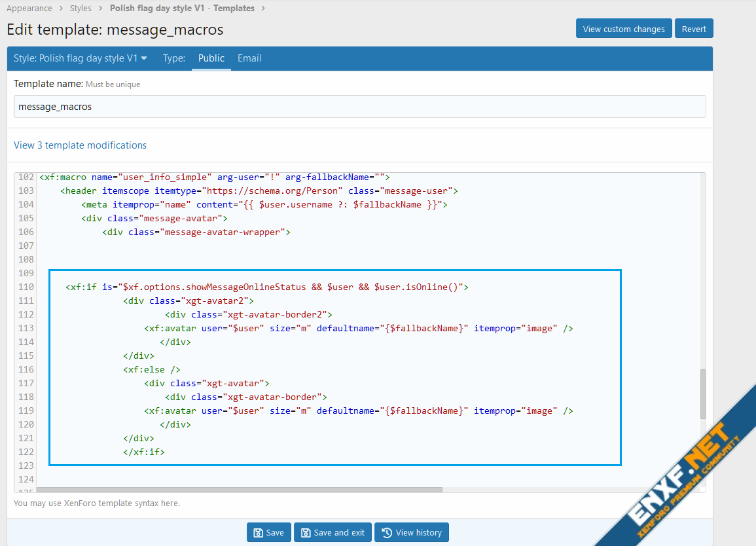Open the View 3 template modifications link
The width and height of the screenshot is (756, 546).
(80, 145)
